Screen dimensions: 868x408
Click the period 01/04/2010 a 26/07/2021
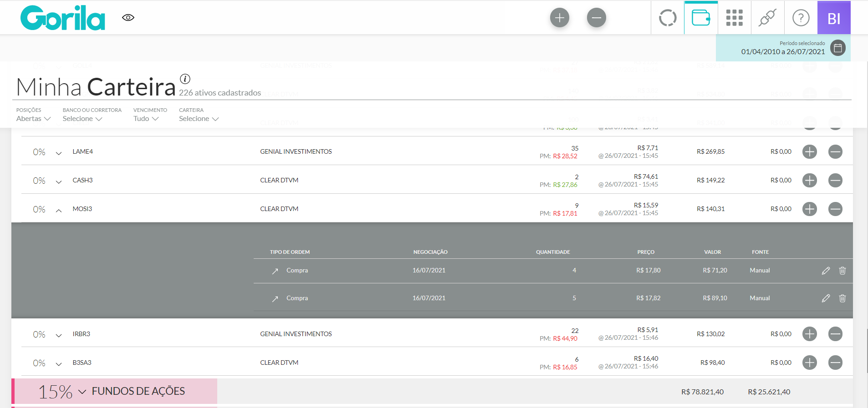(783, 52)
